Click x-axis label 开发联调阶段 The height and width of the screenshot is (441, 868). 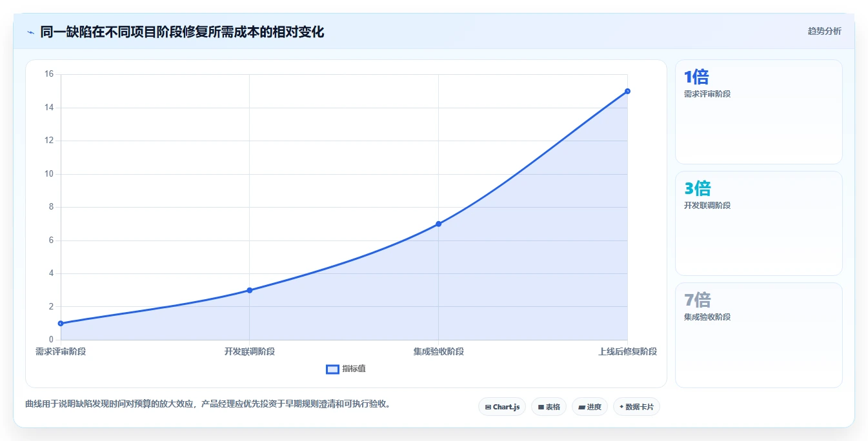pyautogui.click(x=250, y=351)
